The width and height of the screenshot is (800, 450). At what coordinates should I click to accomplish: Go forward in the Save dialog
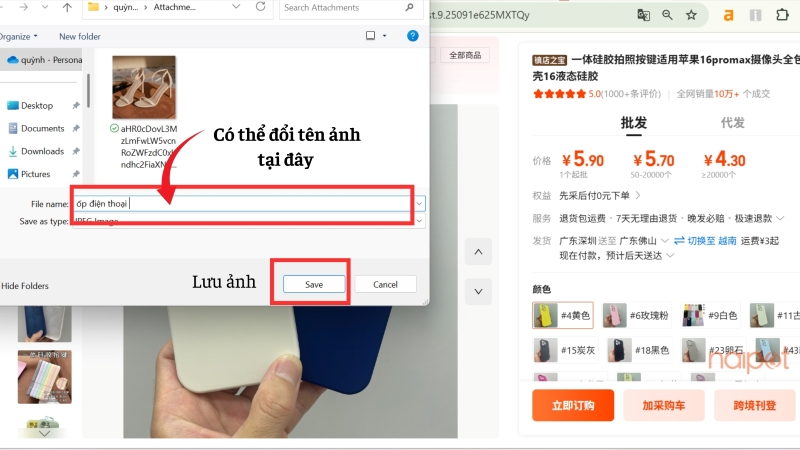pos(23,7)
